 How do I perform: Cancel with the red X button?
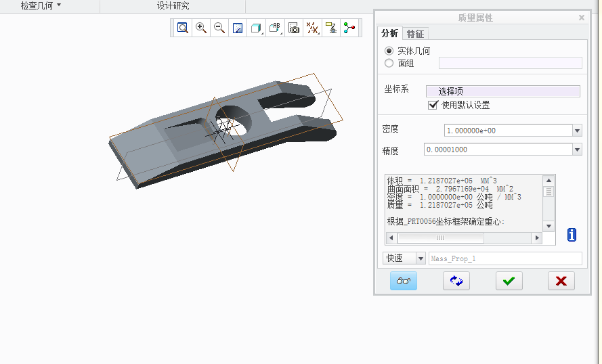[561, 281]
